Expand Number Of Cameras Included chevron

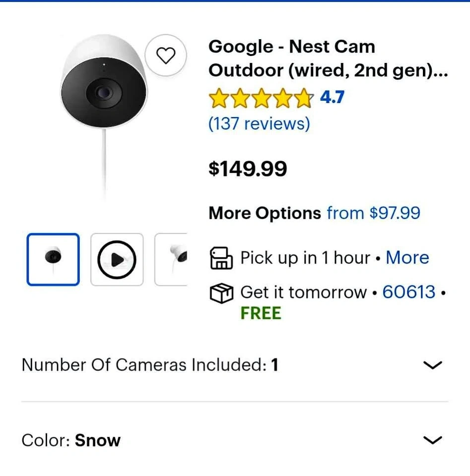coord(432,365)
